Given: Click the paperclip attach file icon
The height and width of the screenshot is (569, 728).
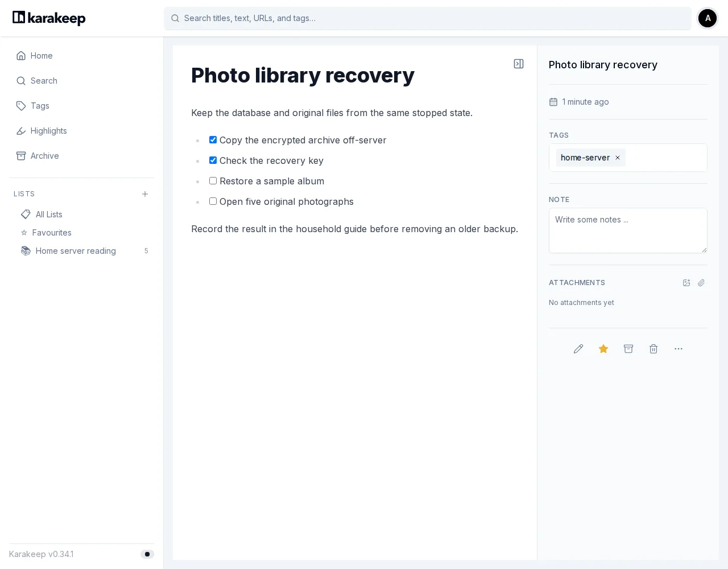Looking at the screenshot, I should [701, 283].
